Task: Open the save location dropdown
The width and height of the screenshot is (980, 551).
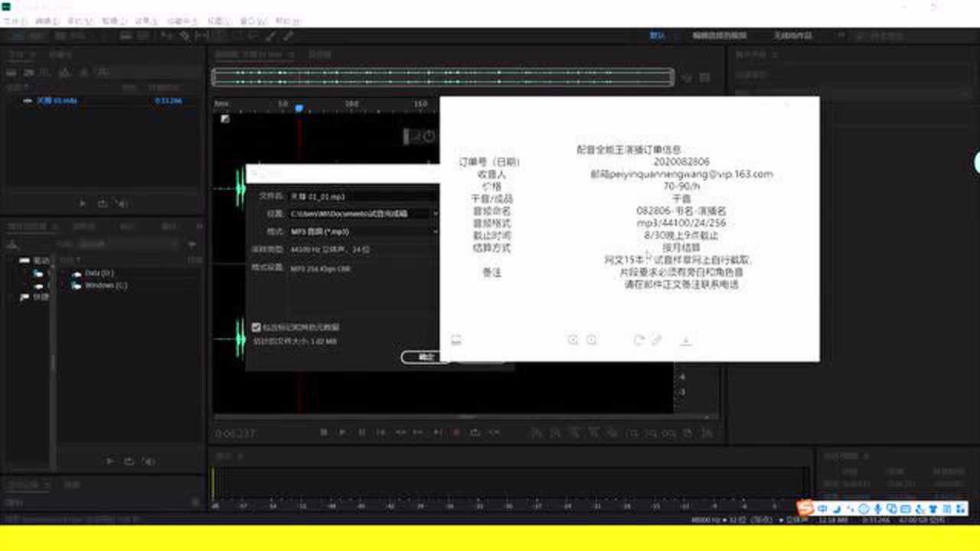Action: [436, 213]
